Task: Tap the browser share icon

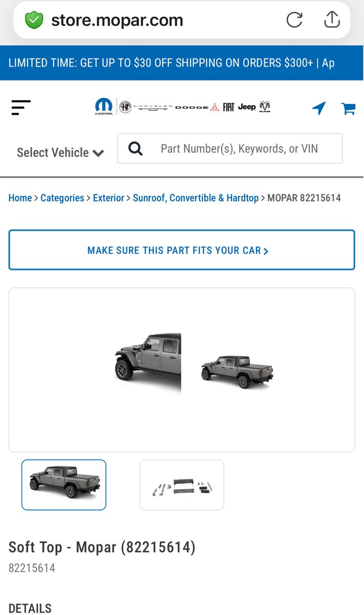Action: pyautogui.click(x=332, y=19)
